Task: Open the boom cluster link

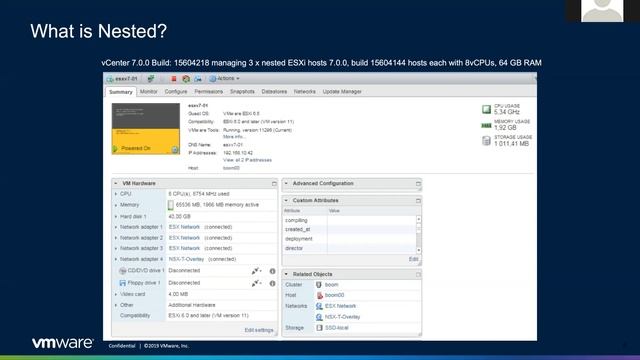Action: (331, 284)
